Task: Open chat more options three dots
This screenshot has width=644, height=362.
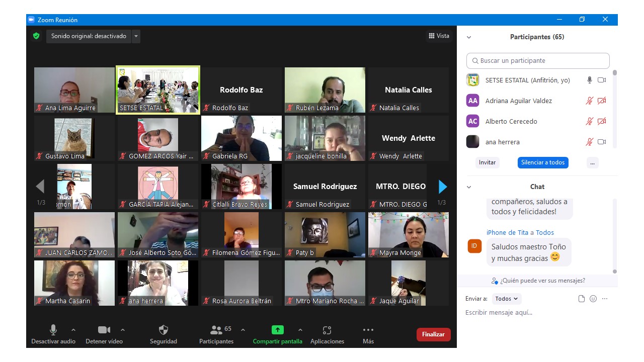Action: tap(605, 299)
